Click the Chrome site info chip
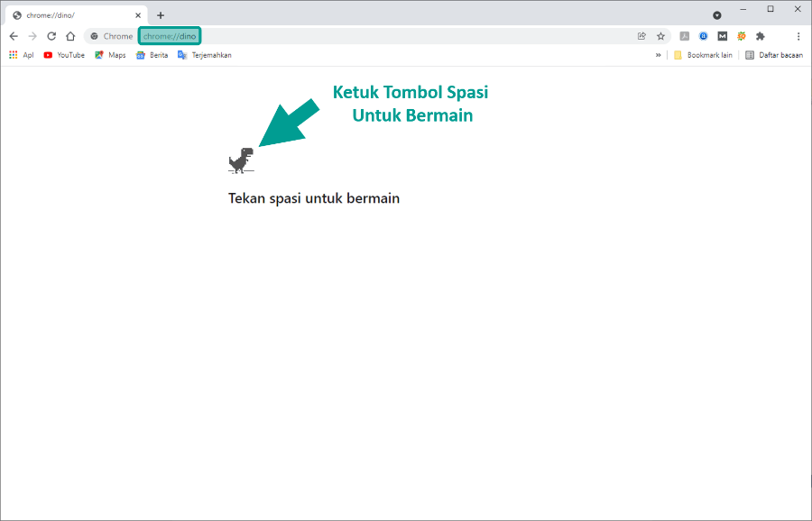This screenshot has width=812, height=521. point(111,36)
